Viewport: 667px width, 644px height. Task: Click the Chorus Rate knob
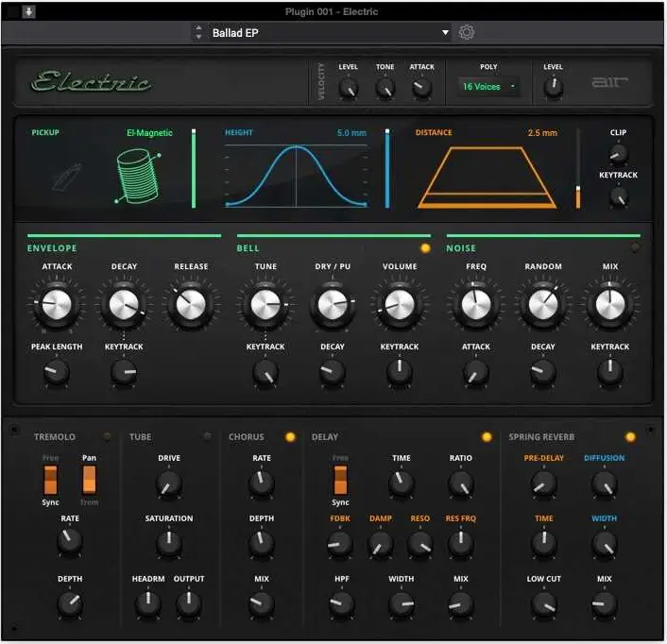coord(261,483)
